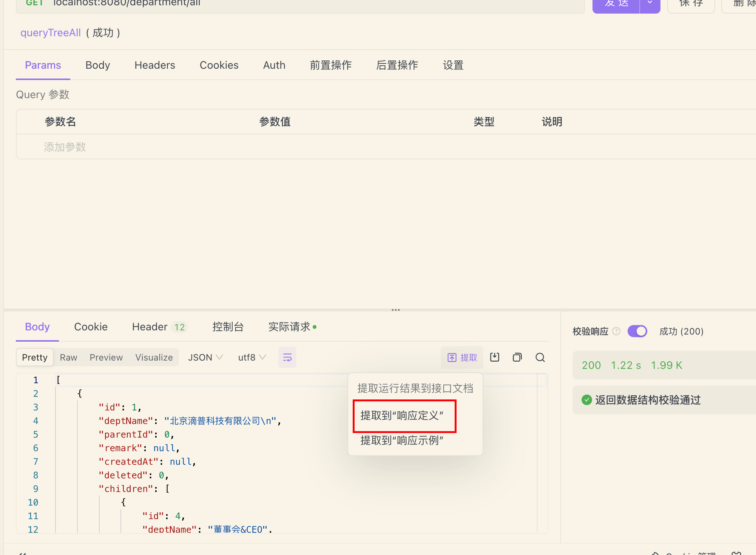The width and height of the screenshot is (756, 555).
Task: Click line number 1 in the gutter
Action: click(35, 380)
